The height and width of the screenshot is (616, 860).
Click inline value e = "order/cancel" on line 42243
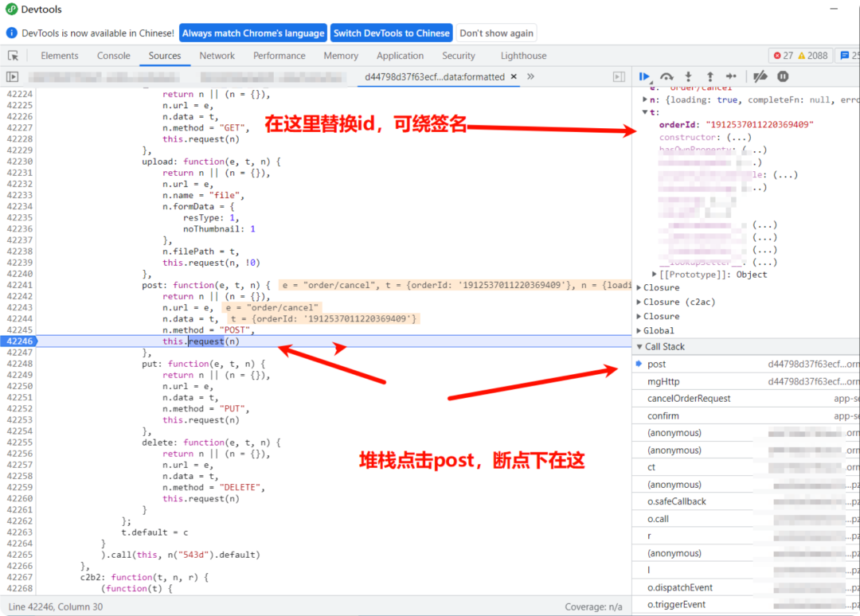pyautogui.click(x=272, y=307)
